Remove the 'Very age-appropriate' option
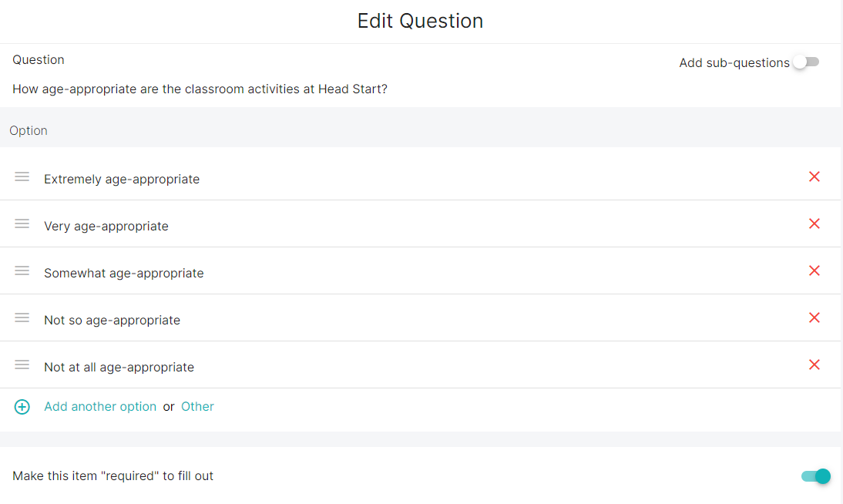 (814, 224)
